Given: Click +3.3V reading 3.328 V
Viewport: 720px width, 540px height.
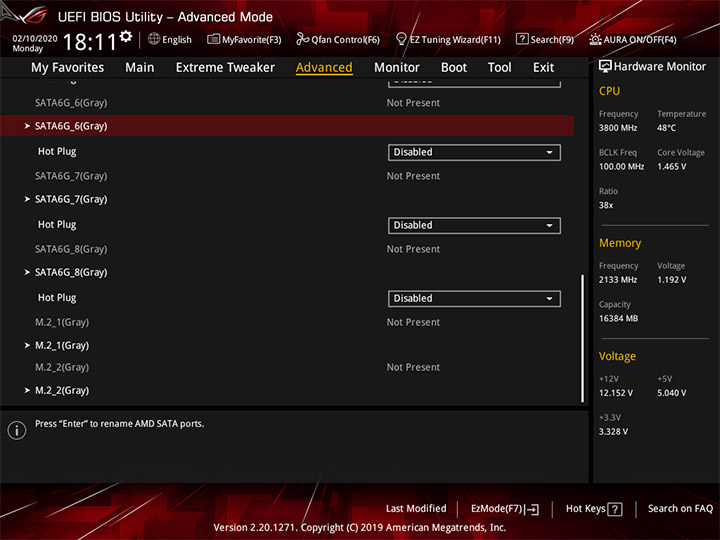Looking at the screenshot, I should 613,432.
